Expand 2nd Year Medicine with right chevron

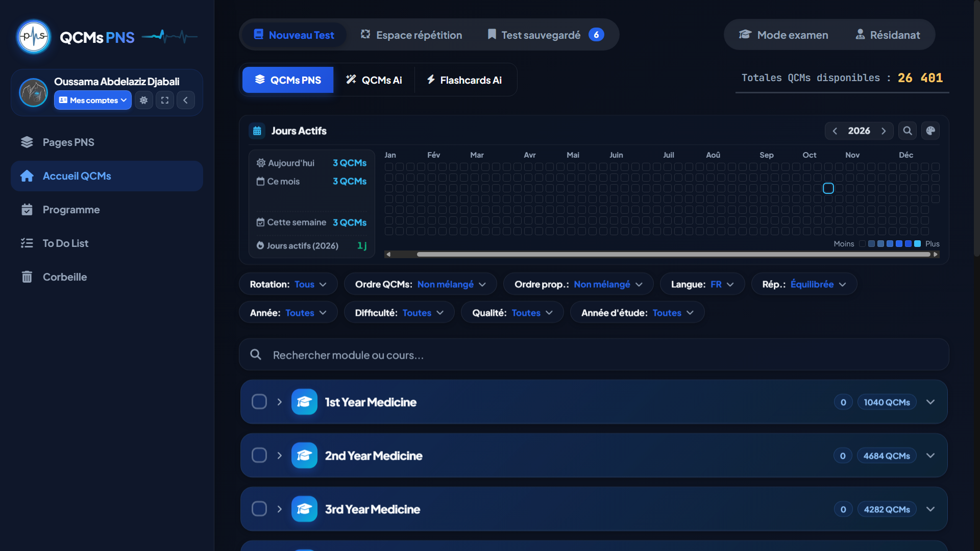[x=280, y=456]
